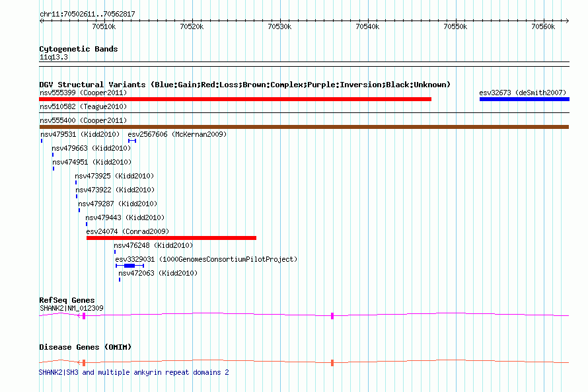The height and width of the screenshot is (392, 588).
Task: Click the nsv473925 blue variant marker
Action: coord(76,182)
